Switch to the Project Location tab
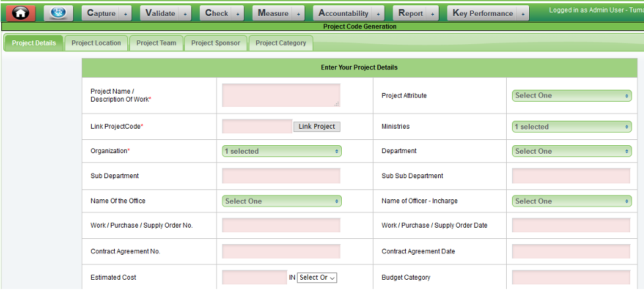644x291 pixels. coord(96,43)
